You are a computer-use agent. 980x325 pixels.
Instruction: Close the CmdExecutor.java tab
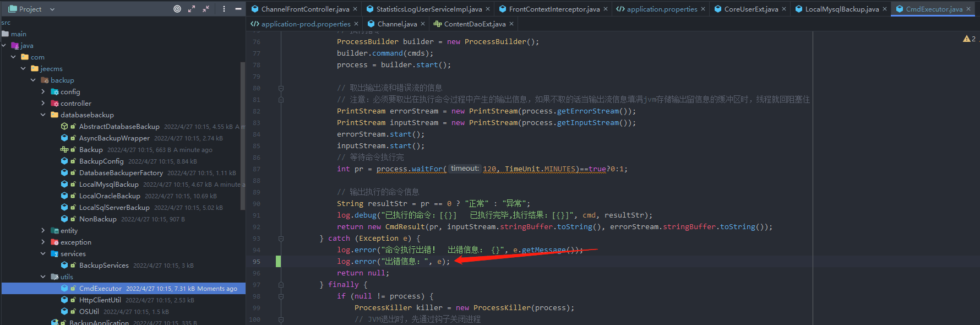pyautogui.click(x=968, y=9)
